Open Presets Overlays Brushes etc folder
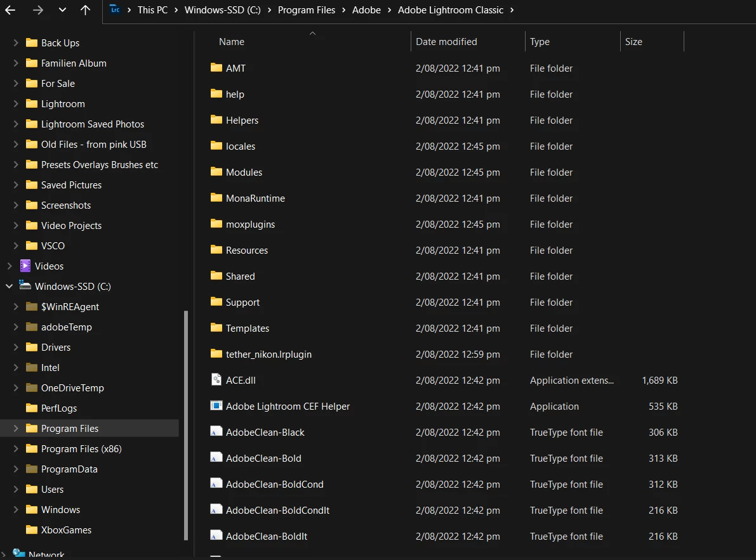Screen dimensions: 756x560 click(99, 165)
